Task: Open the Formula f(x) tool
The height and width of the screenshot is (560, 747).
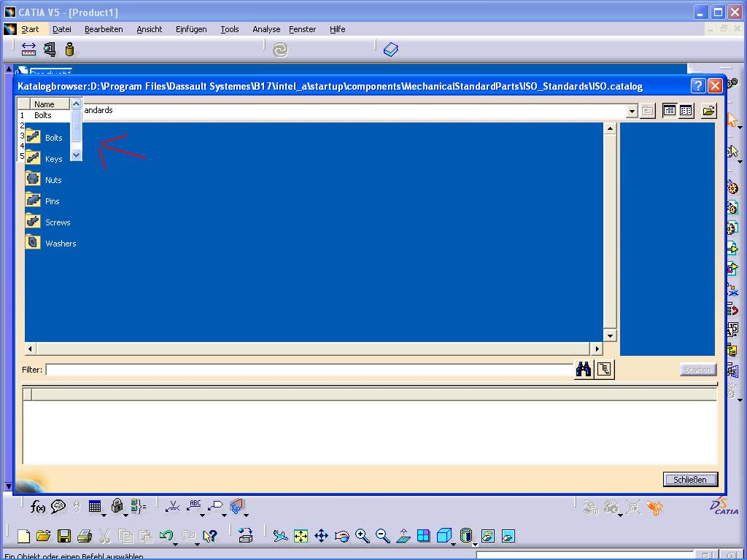Action: tap(38, 507)
